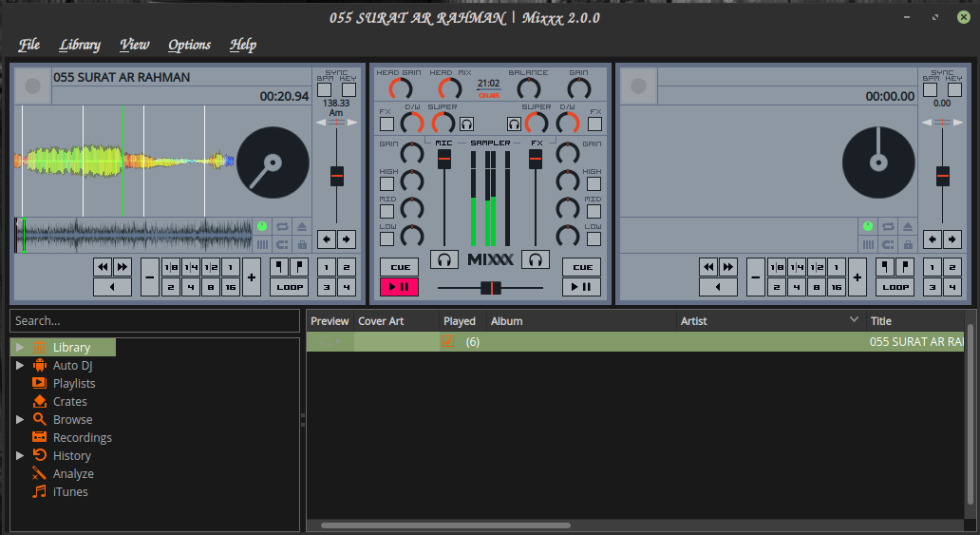
Task: Expand the History tree item
Action: (x=20, y=455)
